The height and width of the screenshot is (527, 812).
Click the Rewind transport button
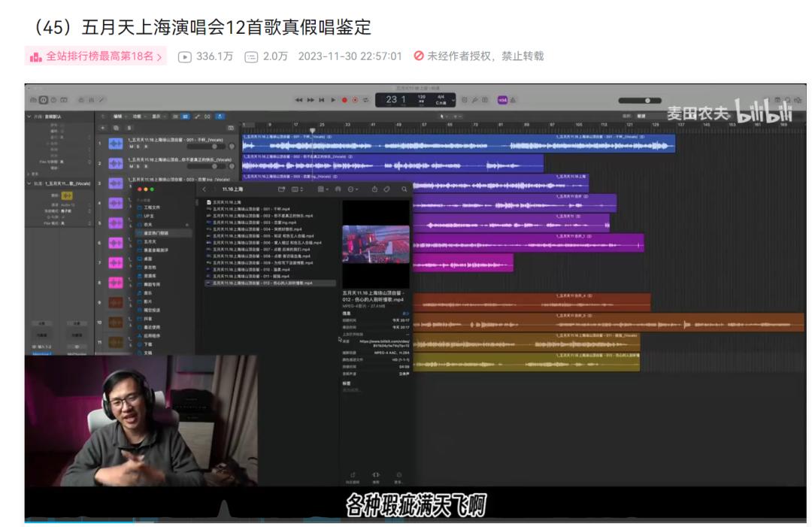click(298, 100)
